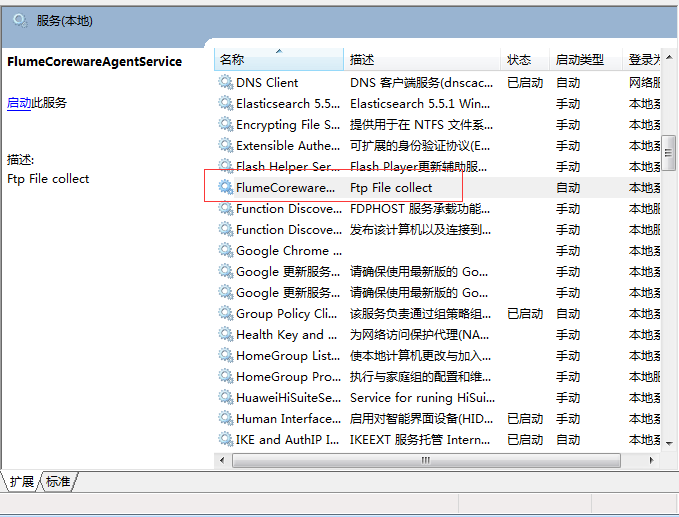
Task: Click FlumeCorewareAgentService title in left pane
Action: coord(94,61)
